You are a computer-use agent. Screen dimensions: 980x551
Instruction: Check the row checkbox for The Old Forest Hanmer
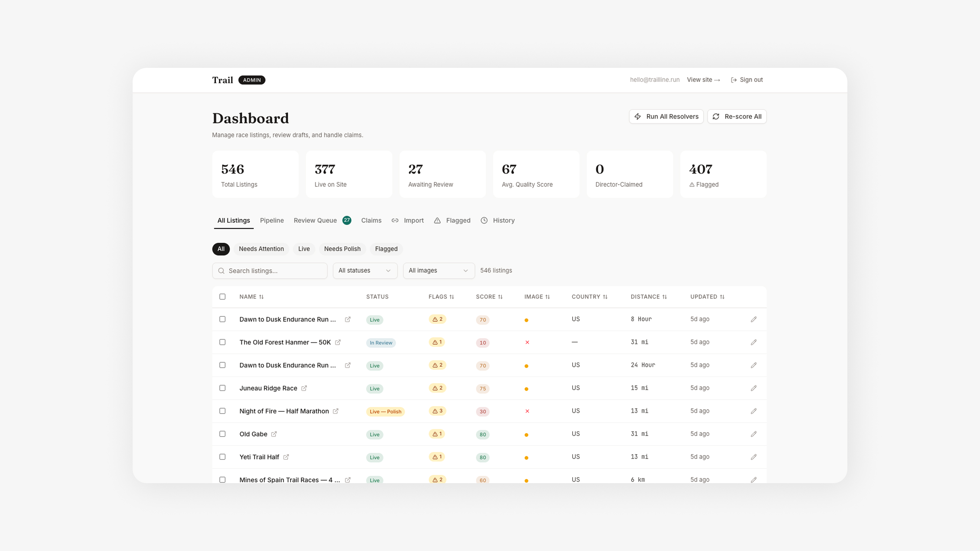click(223, 342)
